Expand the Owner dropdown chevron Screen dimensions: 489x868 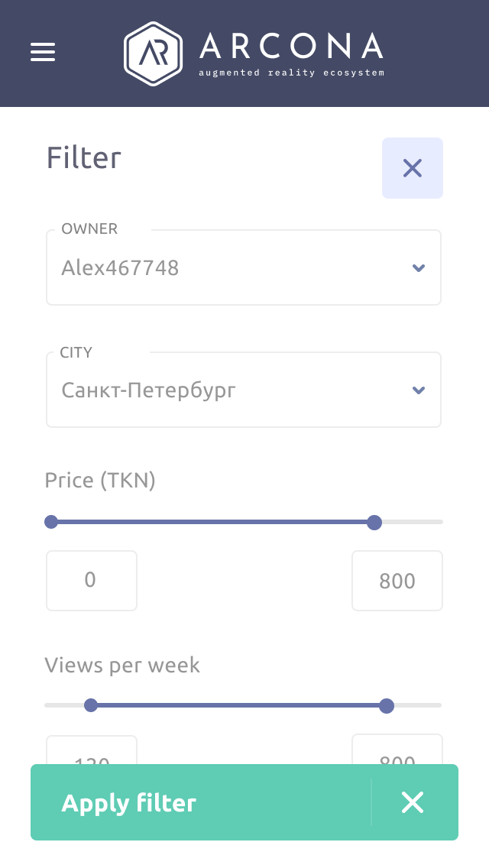[x=418, y=268]
